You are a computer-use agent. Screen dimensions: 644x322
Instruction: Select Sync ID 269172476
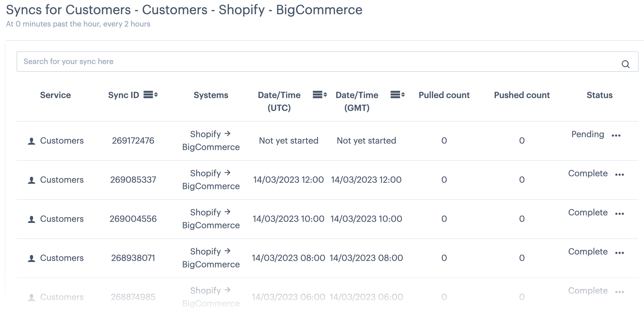(x=133, y=141)
